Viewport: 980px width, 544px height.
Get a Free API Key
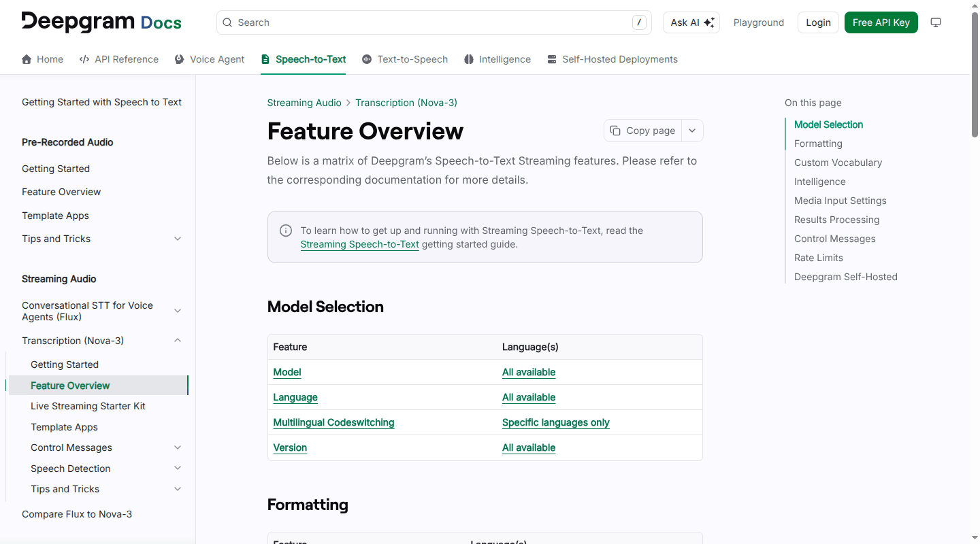[881, 22]
